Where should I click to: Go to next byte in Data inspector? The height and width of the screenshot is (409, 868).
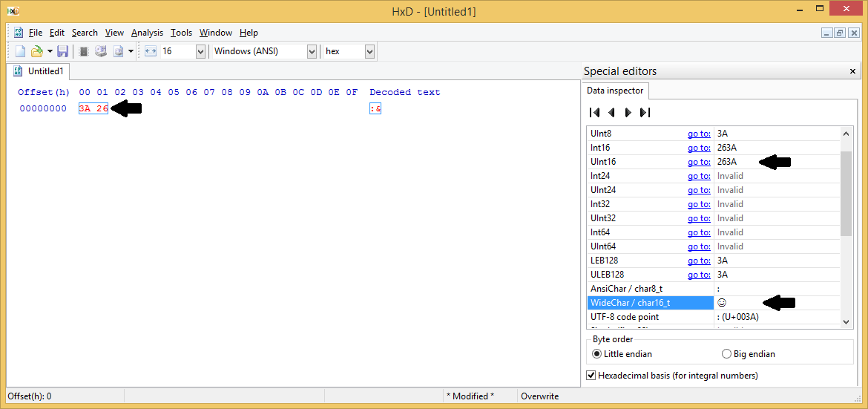pyautogui.click(x=628, y=113)
